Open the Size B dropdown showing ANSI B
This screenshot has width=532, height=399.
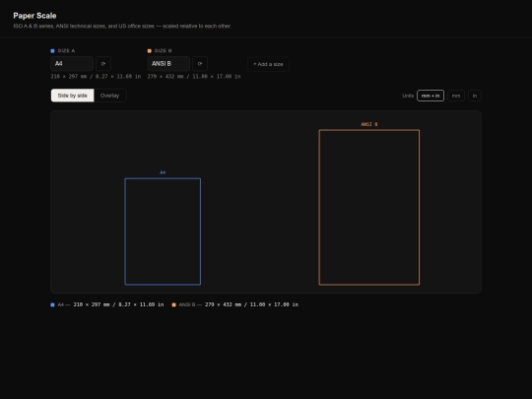tap(168, 64)
